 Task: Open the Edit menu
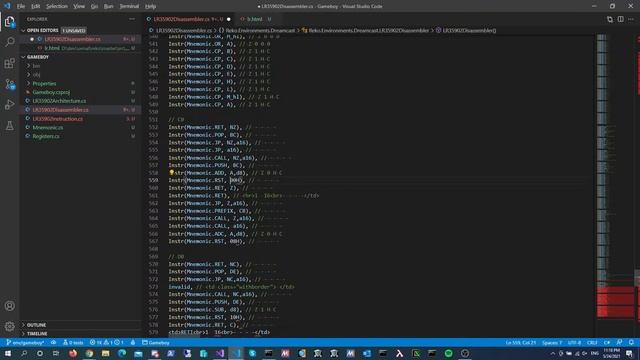[36, 7]
